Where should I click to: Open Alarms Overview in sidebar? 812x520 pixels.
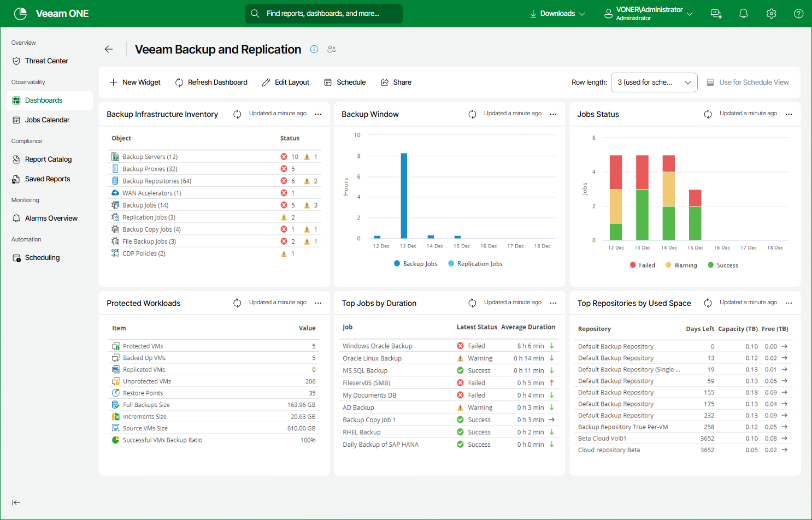coord(50,218)
